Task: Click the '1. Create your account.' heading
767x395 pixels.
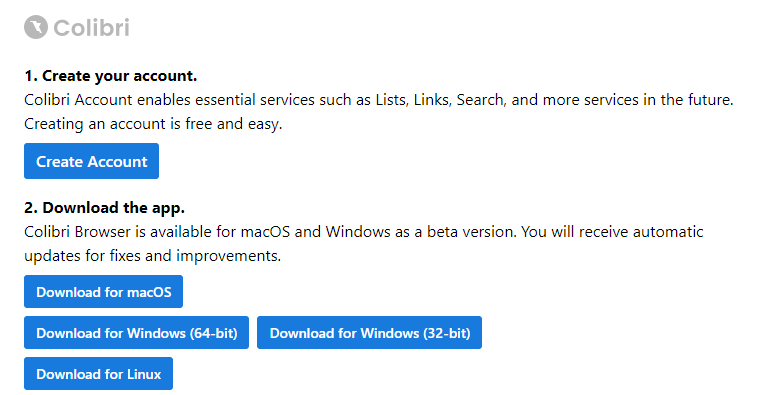Action: 111,76
